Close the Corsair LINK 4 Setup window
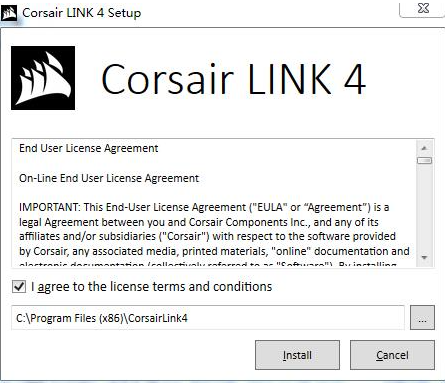Viewport: 445px width, 383px height. coord(423,8)
